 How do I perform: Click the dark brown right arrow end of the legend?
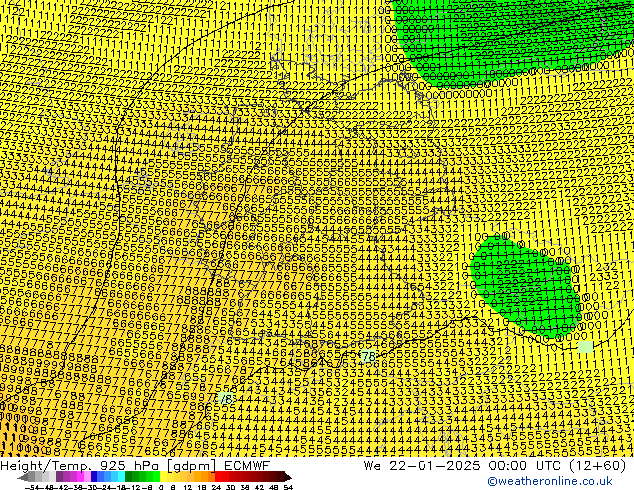[x=287, y=477]
